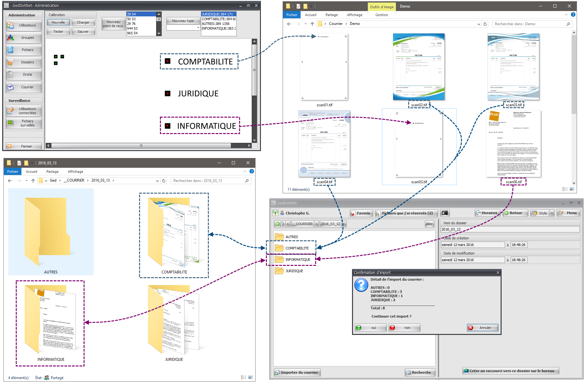Expand the __COURRIER path dropdown in GedDotNet
Image resolution: width=588 pixels, height=386 pixels.
[x=316, y=224]
